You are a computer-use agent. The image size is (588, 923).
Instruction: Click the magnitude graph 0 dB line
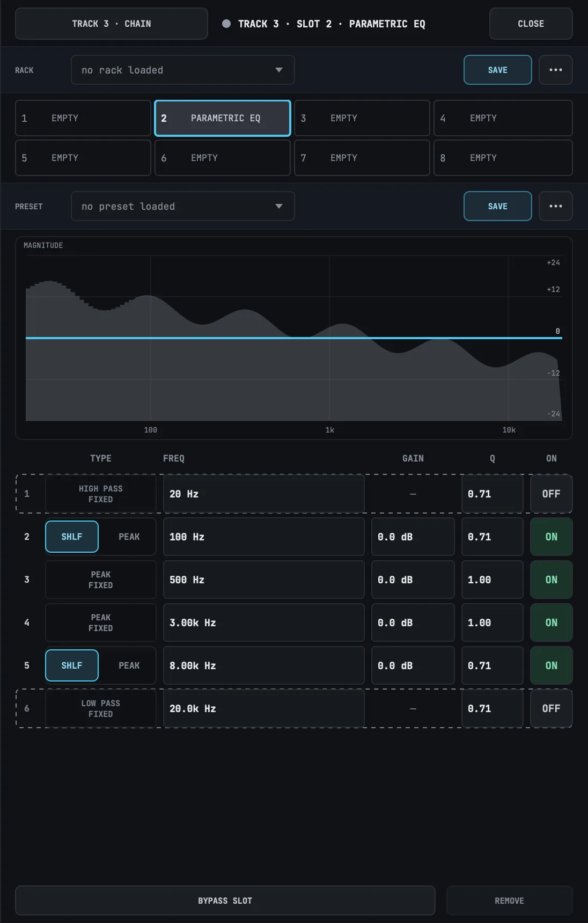pyautogui.click(x=294, y=338)
